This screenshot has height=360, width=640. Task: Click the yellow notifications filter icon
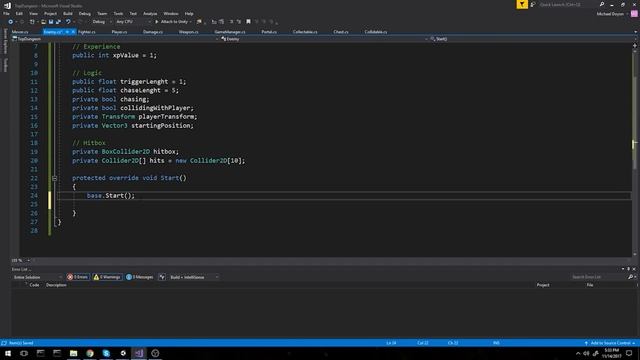[522, 4]
